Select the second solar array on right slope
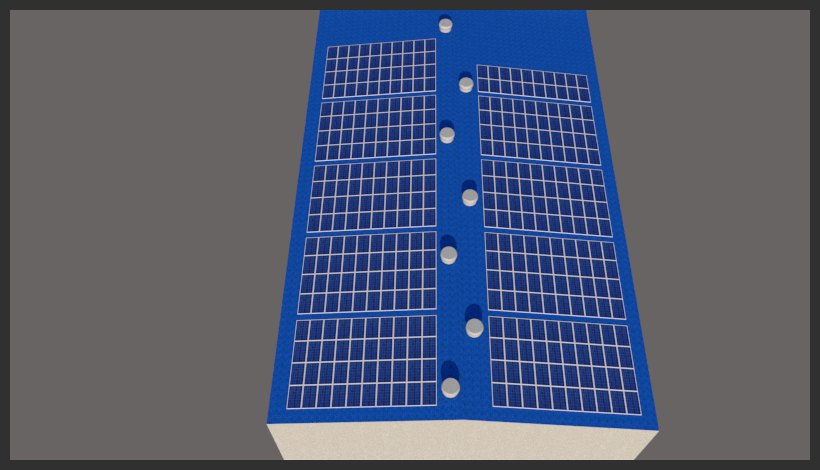Image resolution: width=820 pixels, height=470 pixels. (538, 130)
